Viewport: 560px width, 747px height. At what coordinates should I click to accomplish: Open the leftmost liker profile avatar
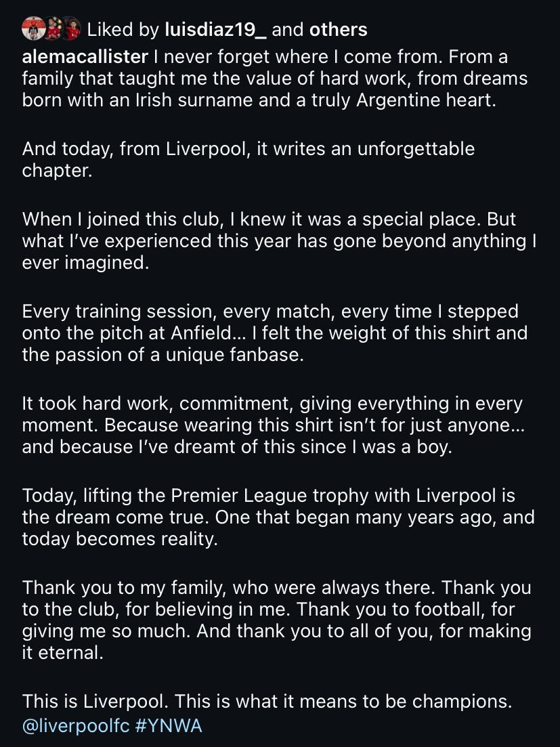point(33,29)
